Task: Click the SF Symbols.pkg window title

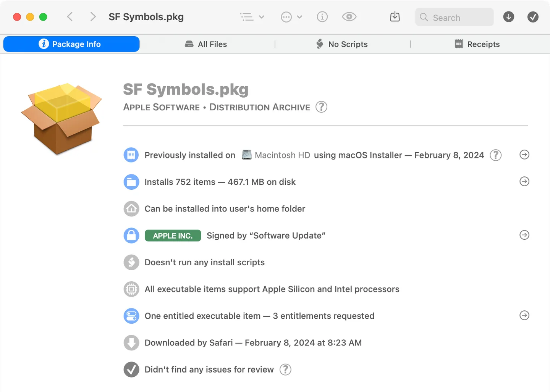Action: pyautogui.click(x=146, y=17)
